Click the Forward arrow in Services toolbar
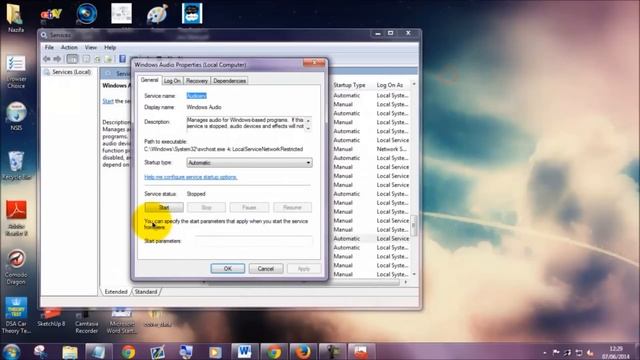The height and width of the screenshot is (360, 640). pos(58,59)
